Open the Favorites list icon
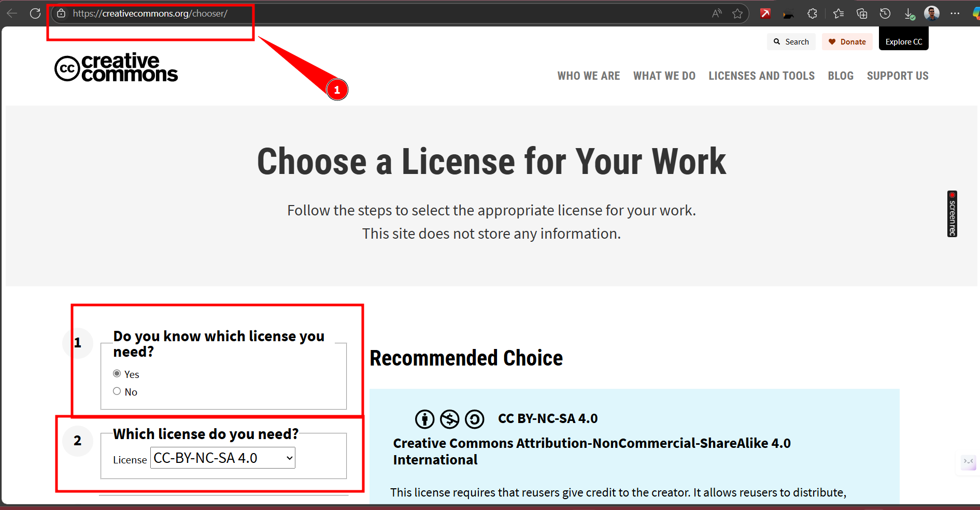 point(839,13)
